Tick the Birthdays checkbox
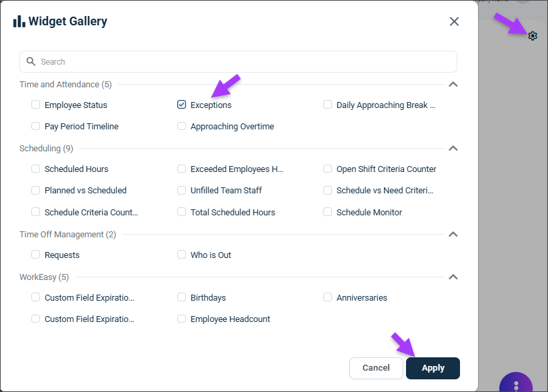The width and height of the screenshot is (548, 392). pyautogui.click(x=182, y=297)
